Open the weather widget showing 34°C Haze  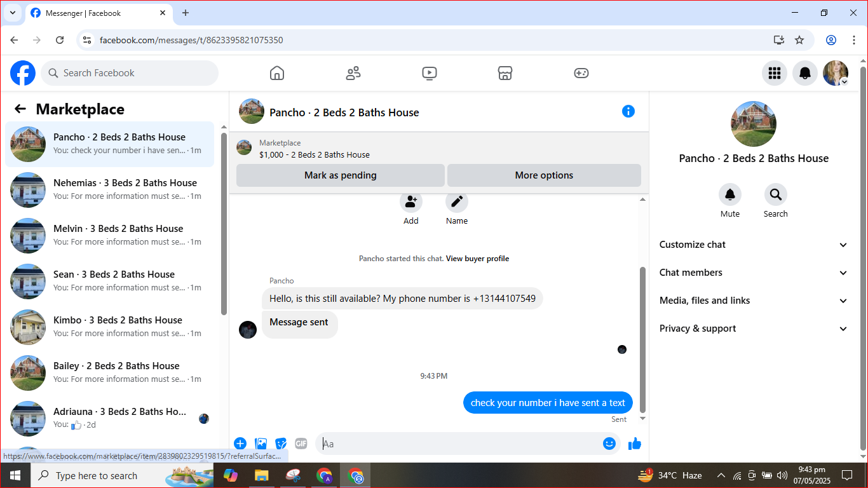670,475
